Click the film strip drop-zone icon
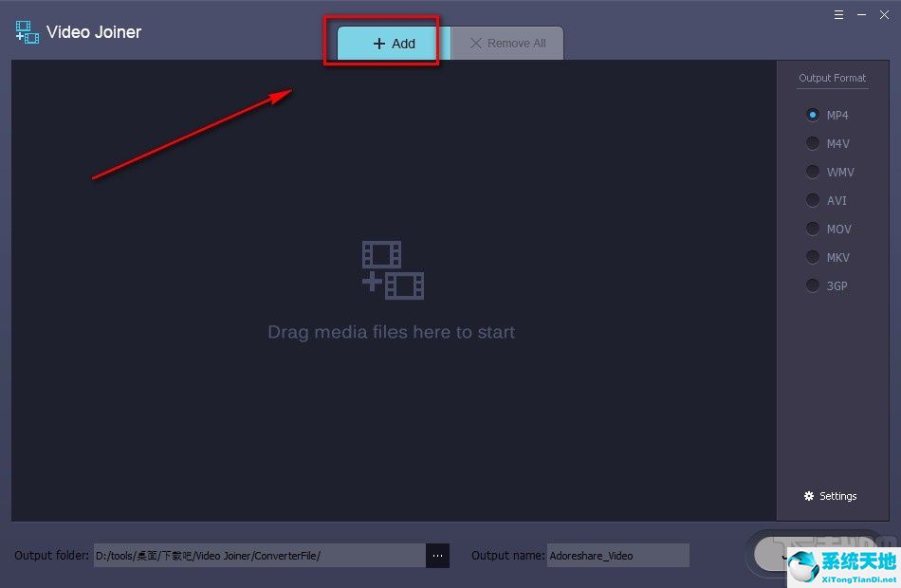This screenshot has width=901, height=588. point(393,270)
